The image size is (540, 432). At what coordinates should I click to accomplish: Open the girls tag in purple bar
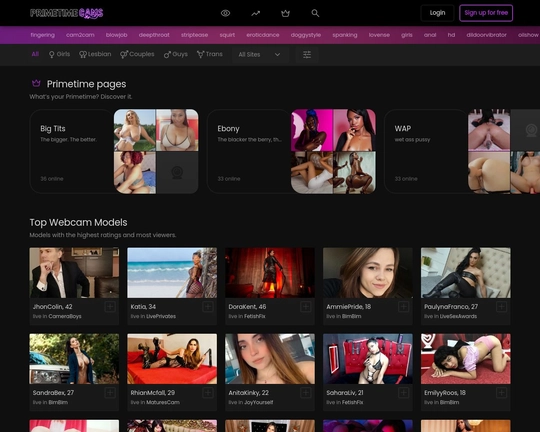pos(407,35)
